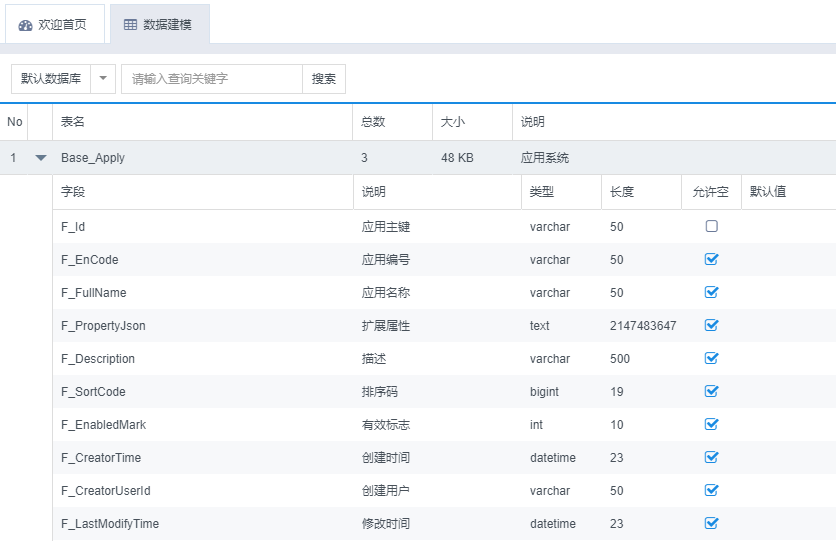
Task: Toggle allow-null checkbox for F_CreatorUserId
Action: [x=711, y=490]
